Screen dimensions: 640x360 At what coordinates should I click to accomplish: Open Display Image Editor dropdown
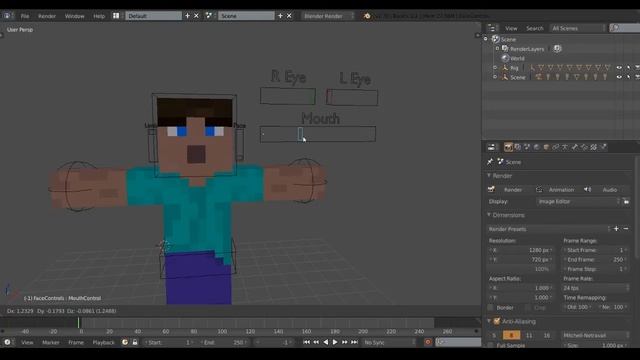[x=578, y=202]
